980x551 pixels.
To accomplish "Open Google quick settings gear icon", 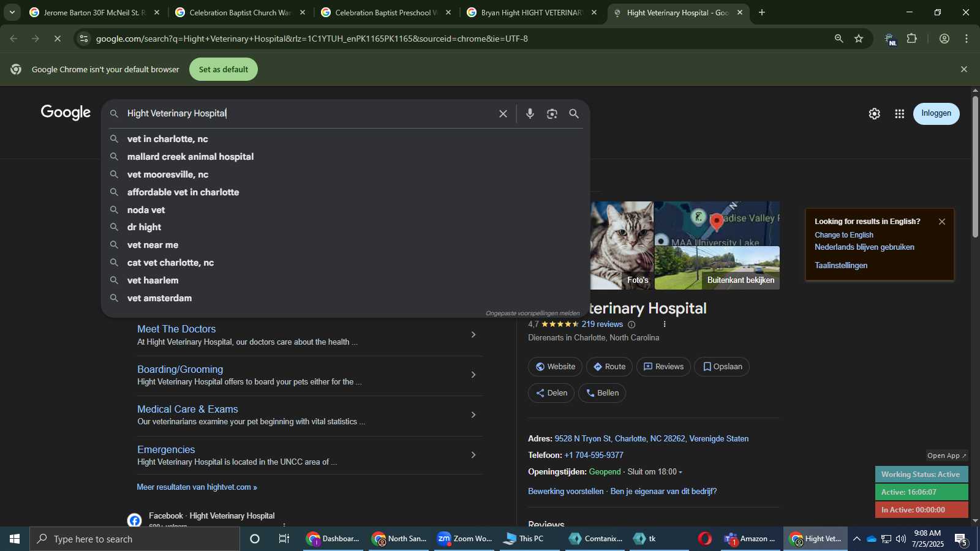I will pos(875,114).
